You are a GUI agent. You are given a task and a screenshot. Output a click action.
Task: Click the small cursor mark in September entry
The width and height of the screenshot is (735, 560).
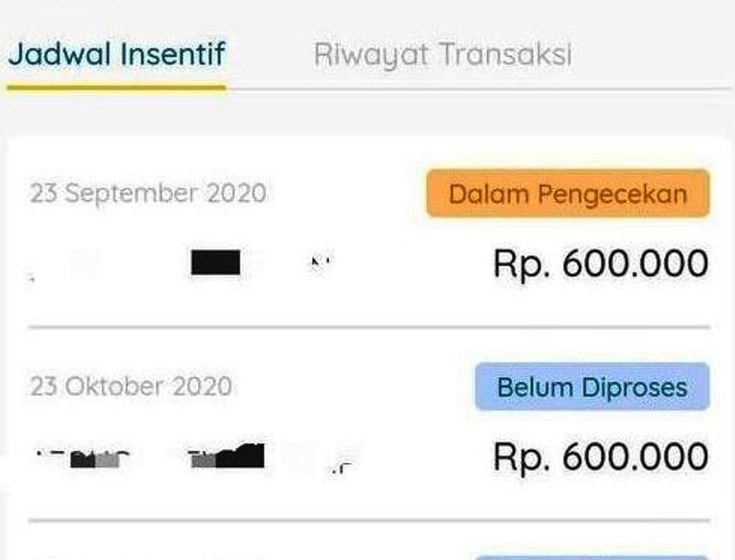click(321, 262)
